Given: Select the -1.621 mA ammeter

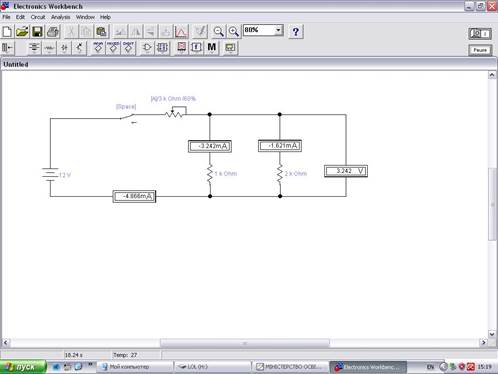Looking at the screenshot, I should tap(280, 146).
